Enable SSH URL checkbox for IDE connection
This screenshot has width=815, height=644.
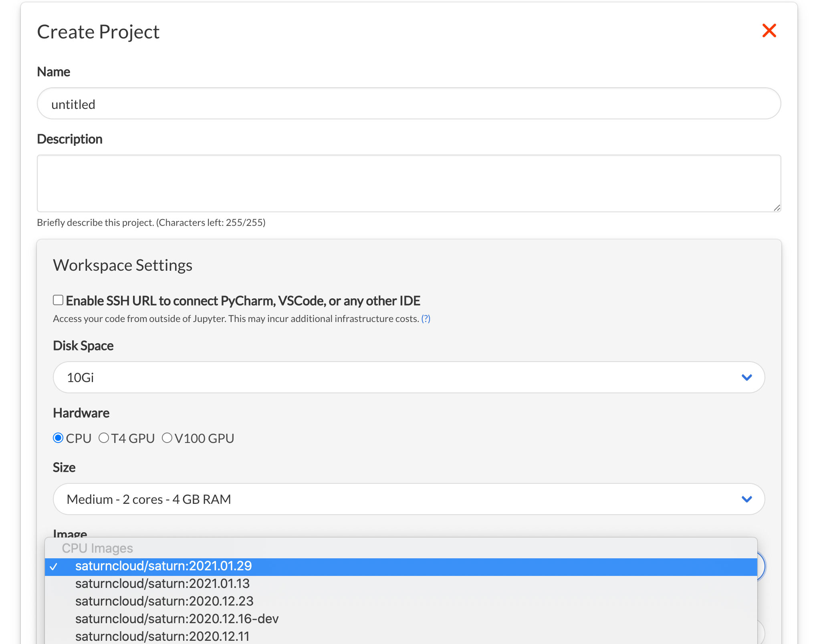click(58, 300)
